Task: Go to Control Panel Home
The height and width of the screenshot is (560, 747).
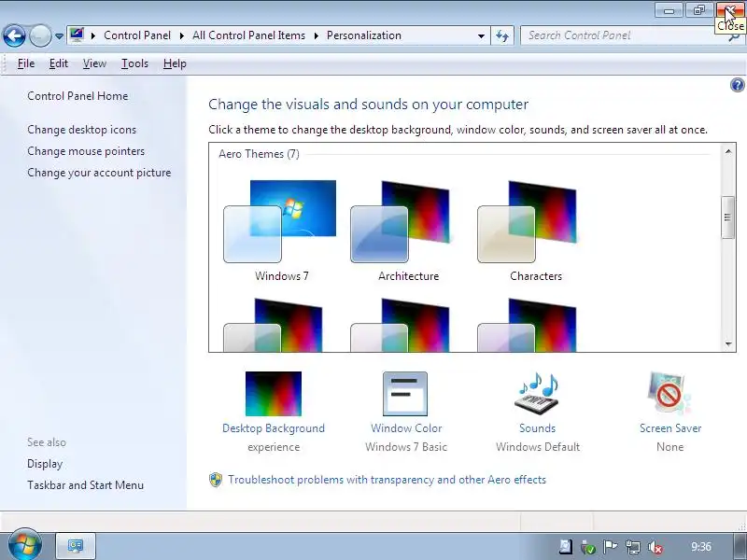Action: pos(78,96)
